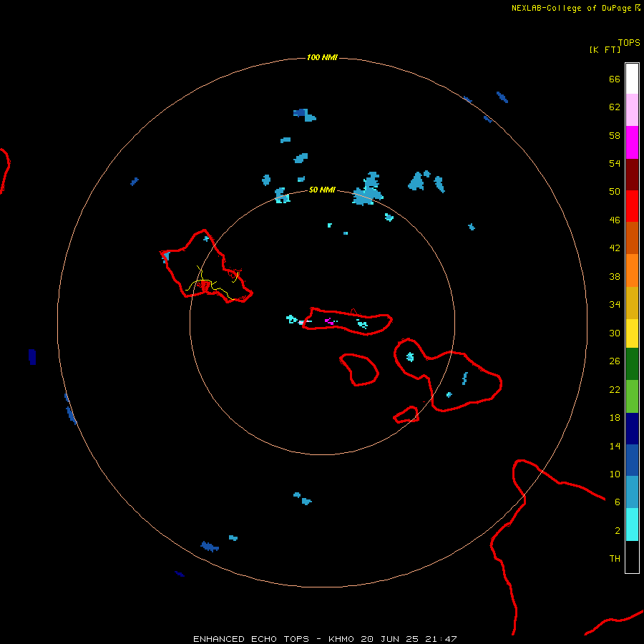644x644 pixels.
Task: Click the '66' legend value
Action: coord(615,79)
